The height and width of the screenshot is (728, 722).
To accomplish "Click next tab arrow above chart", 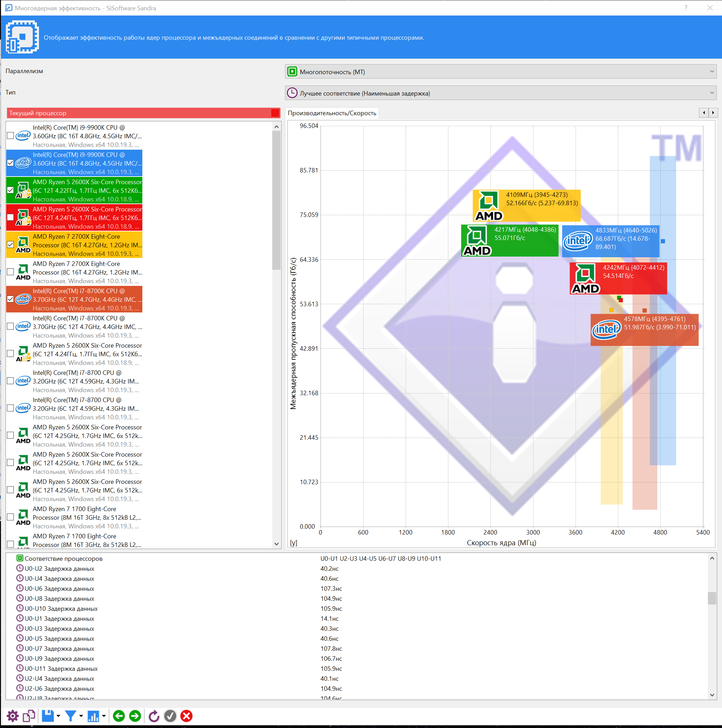I will 713,113.
